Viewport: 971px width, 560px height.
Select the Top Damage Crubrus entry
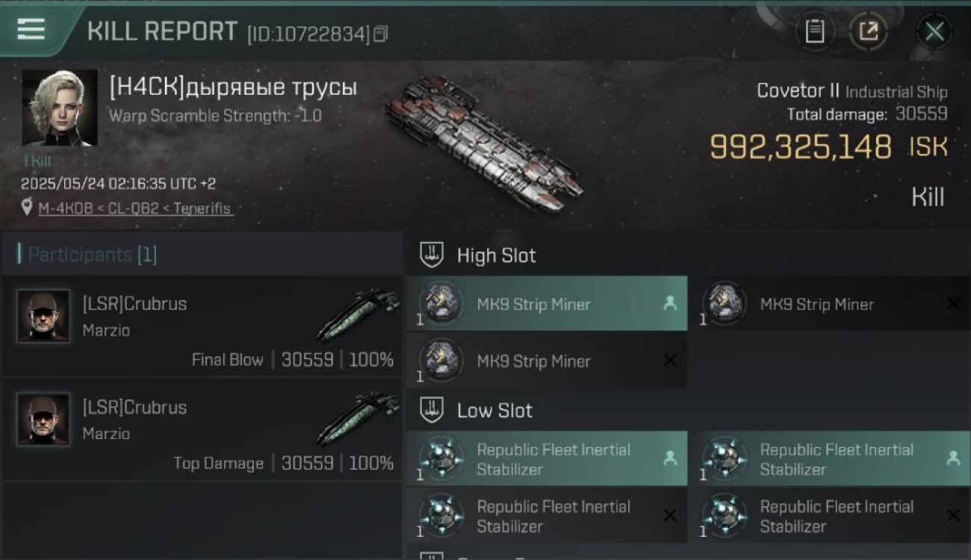click(202, 430)
